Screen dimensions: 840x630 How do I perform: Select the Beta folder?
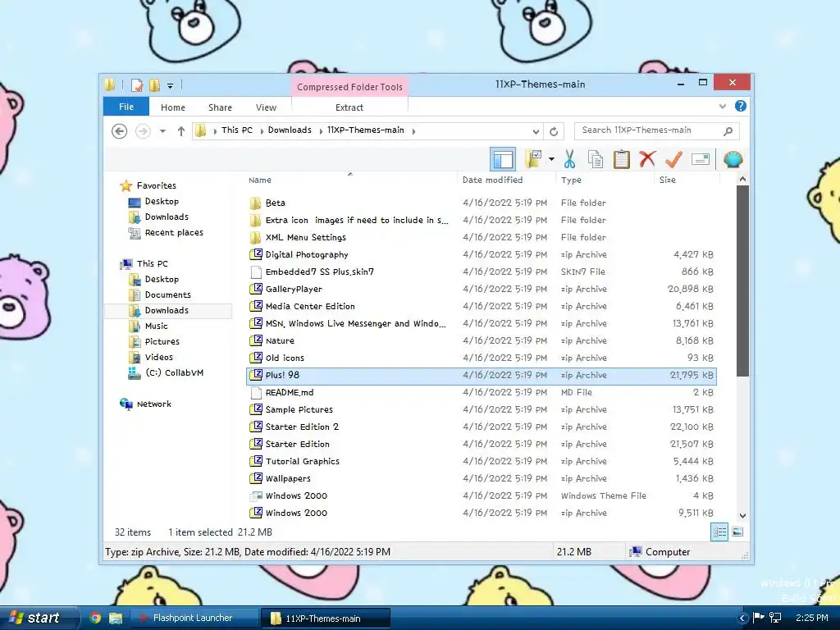(x=481, y=203)
